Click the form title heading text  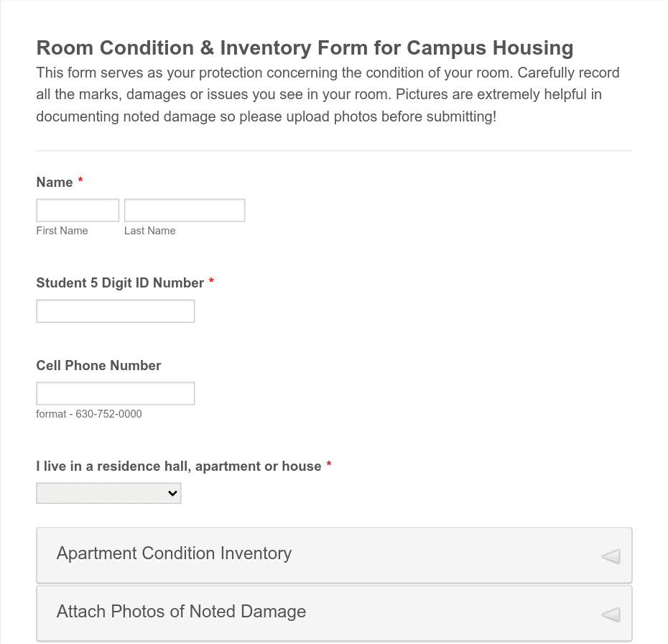[305, 47]
